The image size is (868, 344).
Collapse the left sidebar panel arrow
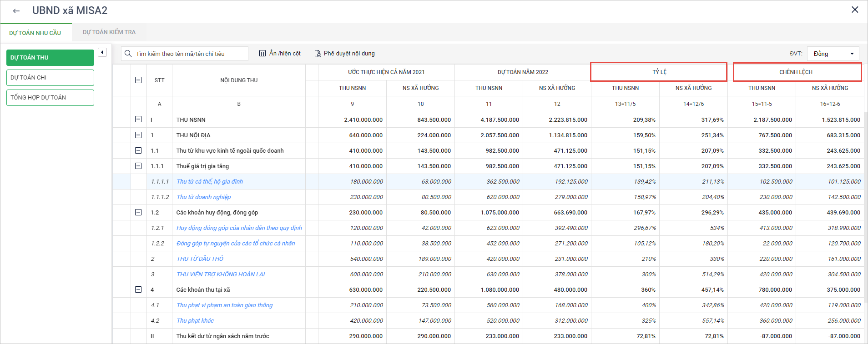(102, 52)
